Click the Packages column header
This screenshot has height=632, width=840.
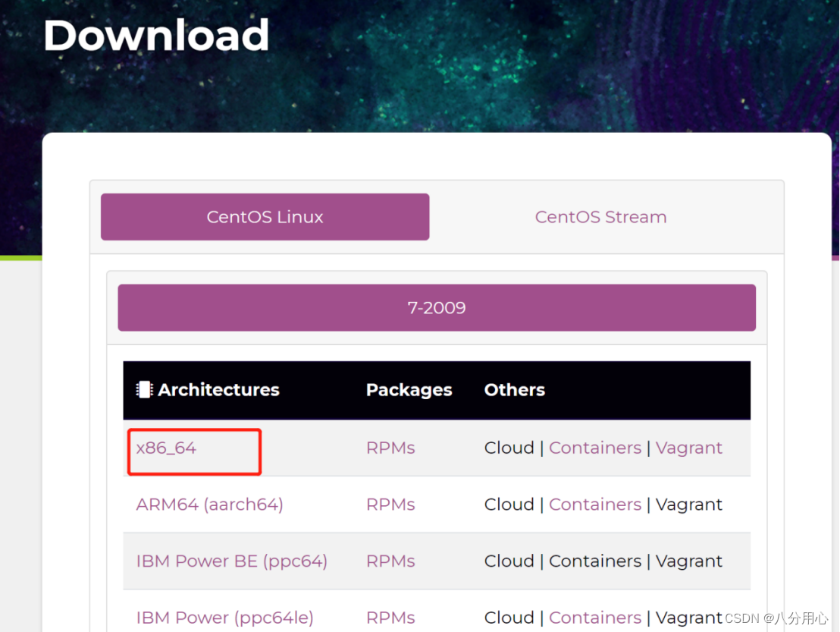[409, 390]
